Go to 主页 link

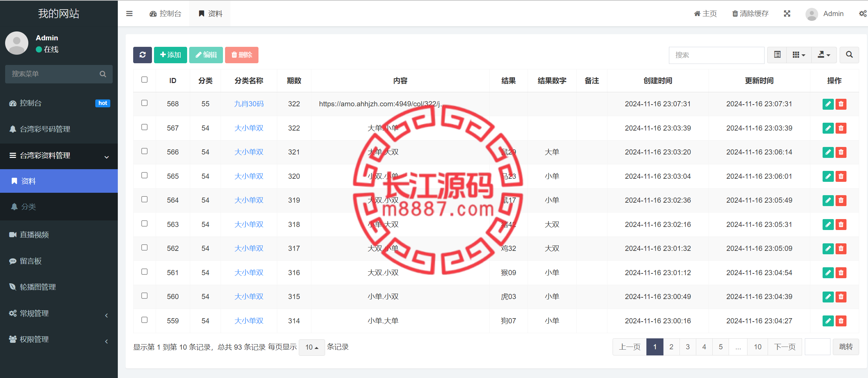click(x=705, y=14)
